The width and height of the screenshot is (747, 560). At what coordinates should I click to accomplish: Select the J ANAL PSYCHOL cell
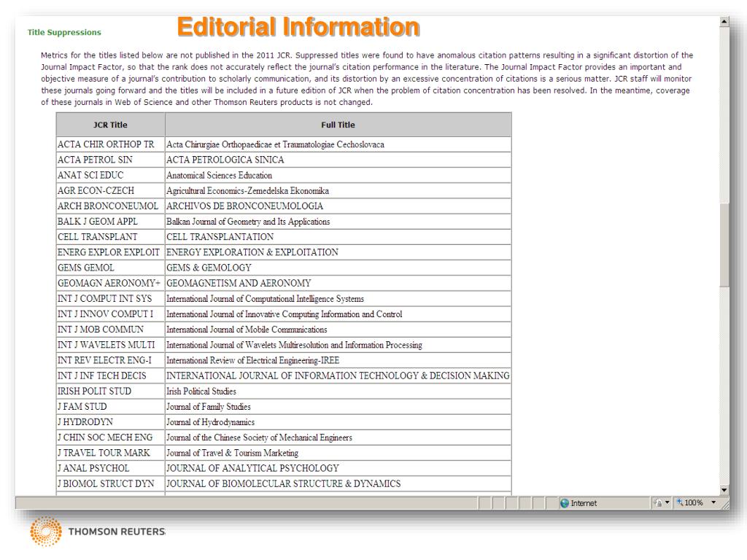point(111,468)
